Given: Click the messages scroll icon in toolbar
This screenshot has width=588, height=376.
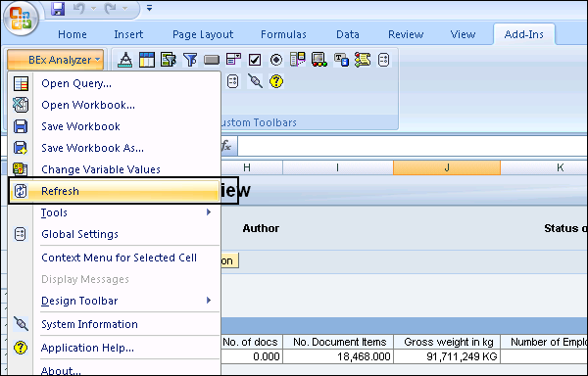Looking at the screenshot, I should pos(363,60).
